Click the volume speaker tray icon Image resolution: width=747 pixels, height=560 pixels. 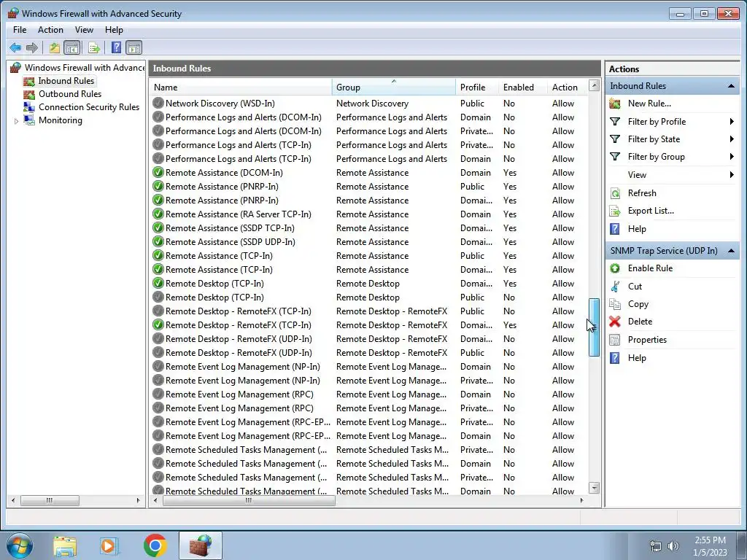[673, 546]
